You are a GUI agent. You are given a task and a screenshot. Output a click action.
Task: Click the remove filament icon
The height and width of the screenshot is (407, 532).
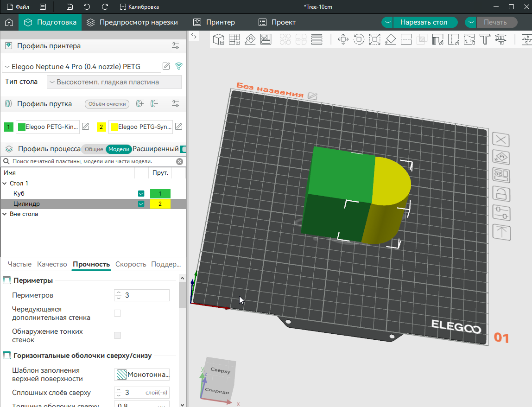click(x=154, y=104)
